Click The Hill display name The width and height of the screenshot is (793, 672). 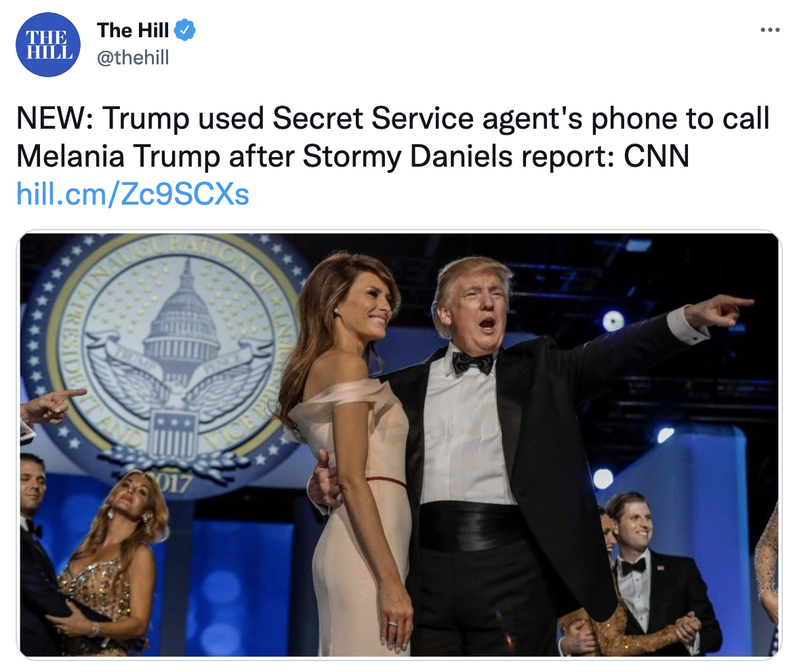pos(132,30)
